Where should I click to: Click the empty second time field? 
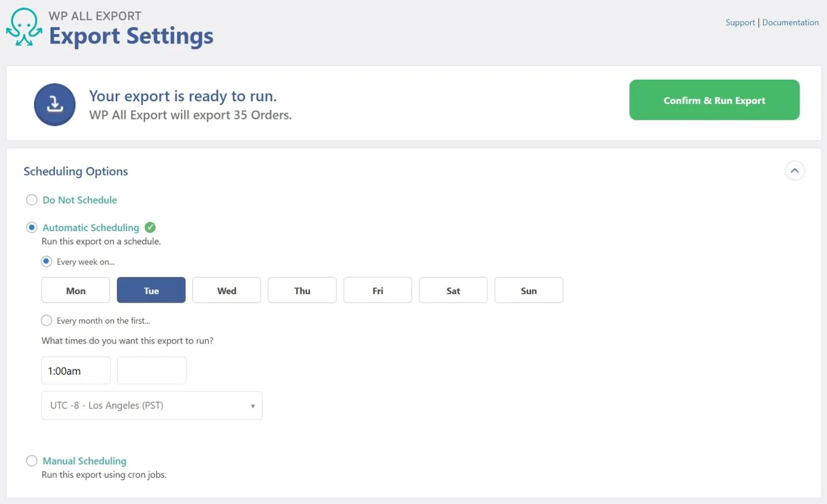[x=151, y=370]
